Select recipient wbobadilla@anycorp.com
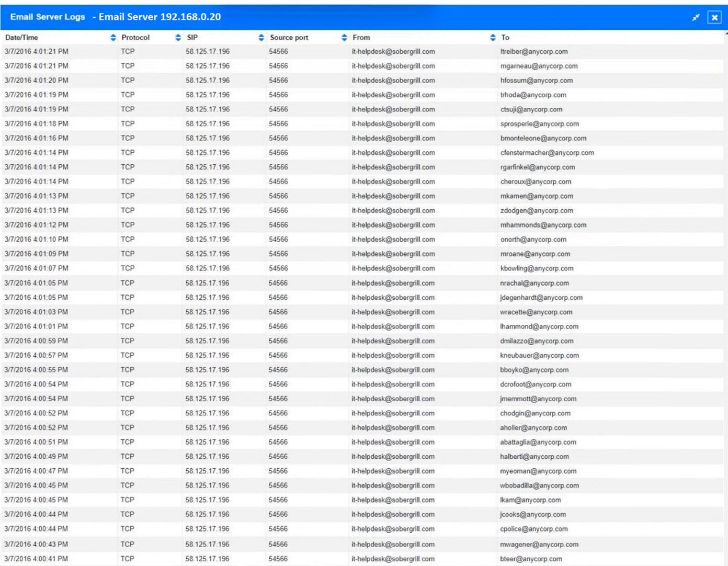This screenshot has width=728, height=566. [540, 485]
